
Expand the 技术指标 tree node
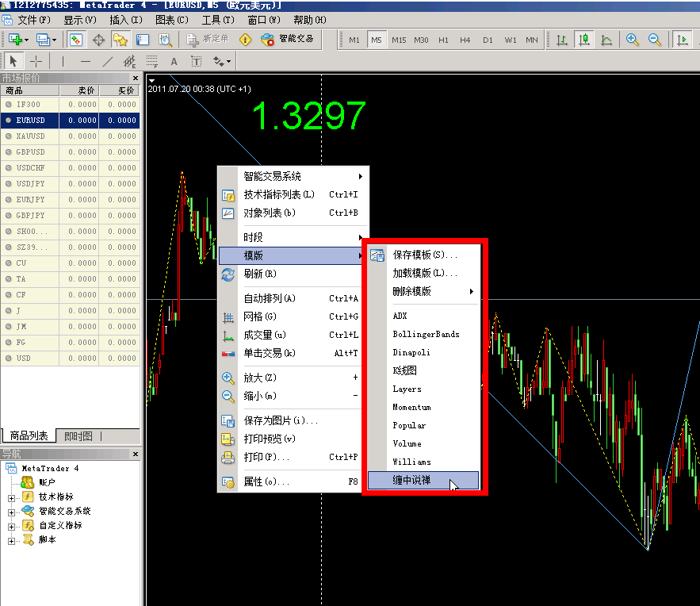(x=11, y=497)
